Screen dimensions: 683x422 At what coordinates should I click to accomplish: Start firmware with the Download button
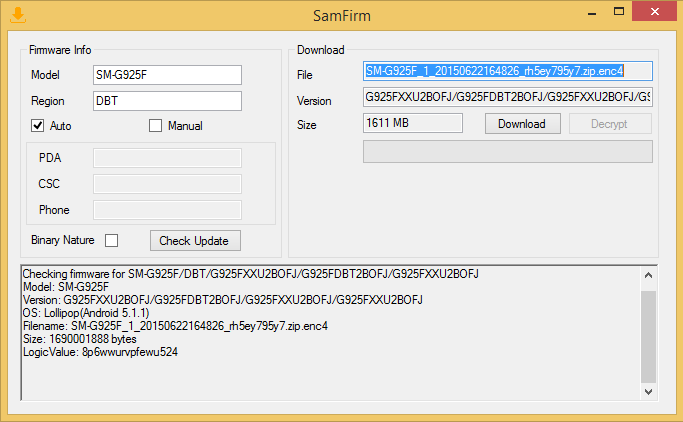click(x=523, y=124)
